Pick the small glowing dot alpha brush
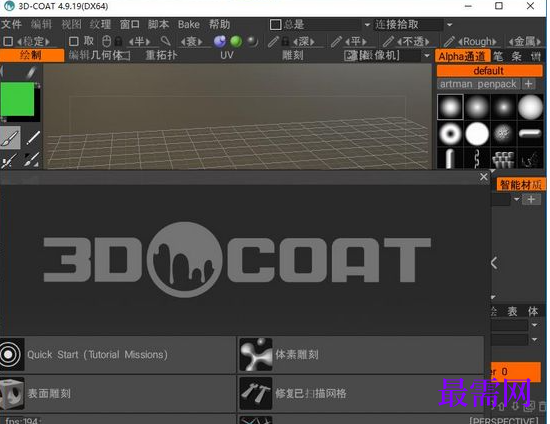The image size is (550, 424). click(x=503, y=107)
